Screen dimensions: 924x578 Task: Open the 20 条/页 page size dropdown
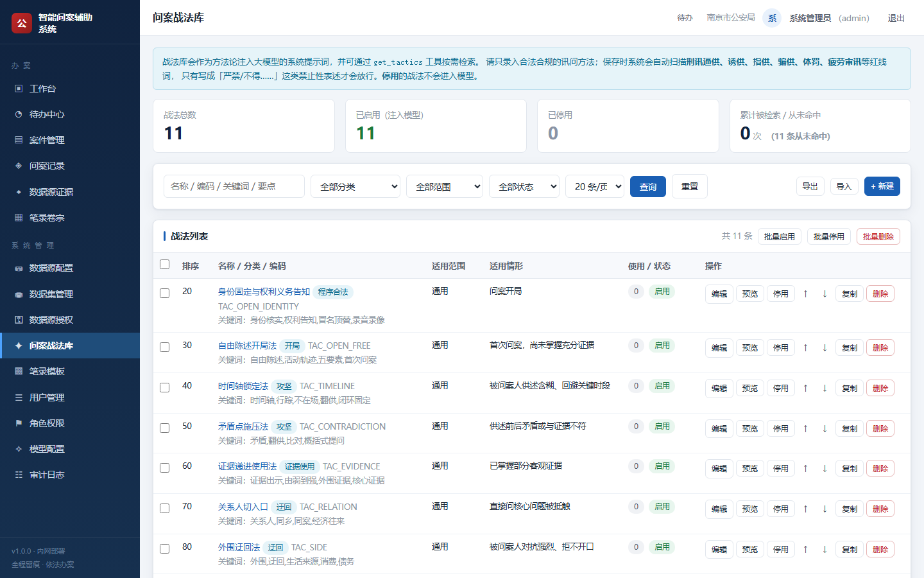(x=595, y=186)
